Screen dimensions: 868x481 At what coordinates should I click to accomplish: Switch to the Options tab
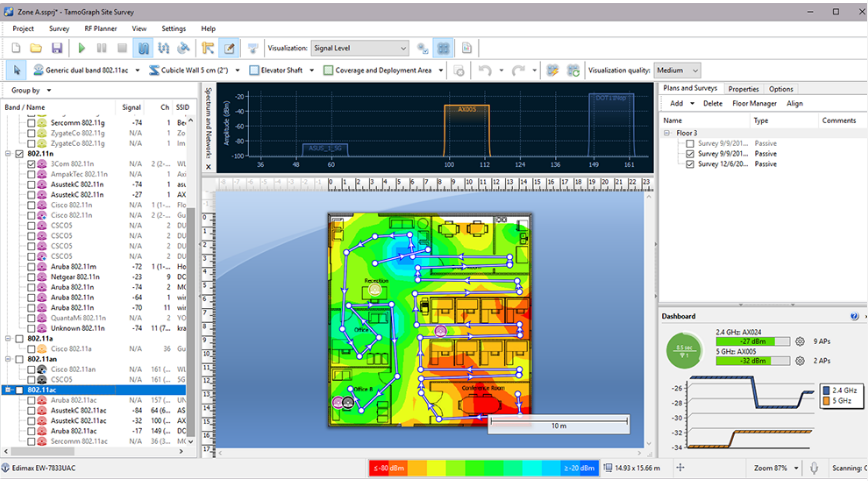[781, 89]
